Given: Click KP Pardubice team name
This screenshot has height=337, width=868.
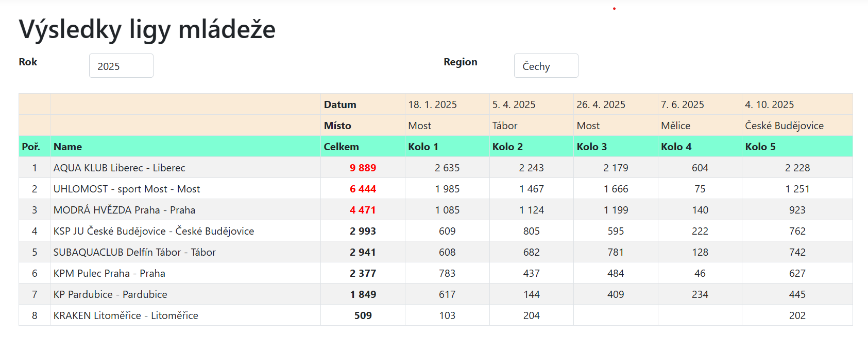Looking at the screenshot, I should pyautogui.click(x=110, y=294).
